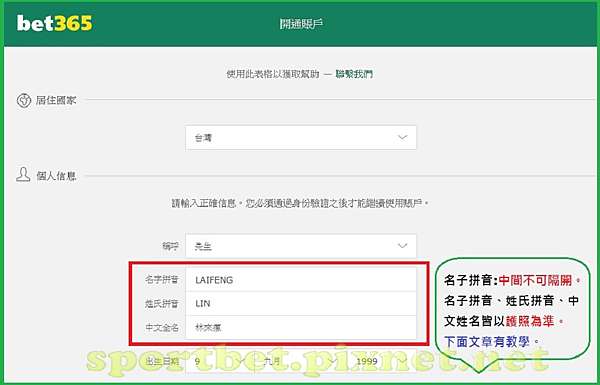The width and height of the screenshot is (600, 385).
Task: Expand the 稱呼 title dropdown showing 先生
Action: pyautogui.click(x=301, y=246)
